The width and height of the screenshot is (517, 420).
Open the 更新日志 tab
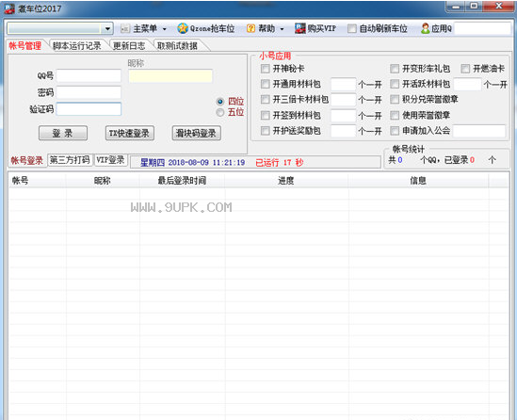coord(129,45)
